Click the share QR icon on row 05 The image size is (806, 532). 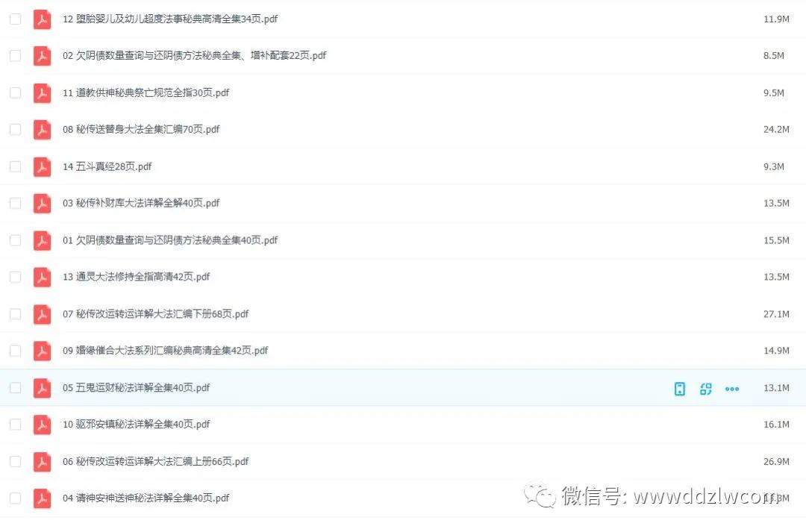(x=706, y=389)
